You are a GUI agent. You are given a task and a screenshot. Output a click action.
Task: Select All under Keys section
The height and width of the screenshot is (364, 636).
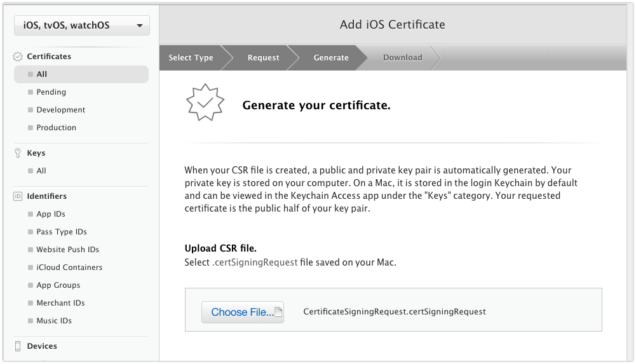pyautogui.click(x=41, y=171)
